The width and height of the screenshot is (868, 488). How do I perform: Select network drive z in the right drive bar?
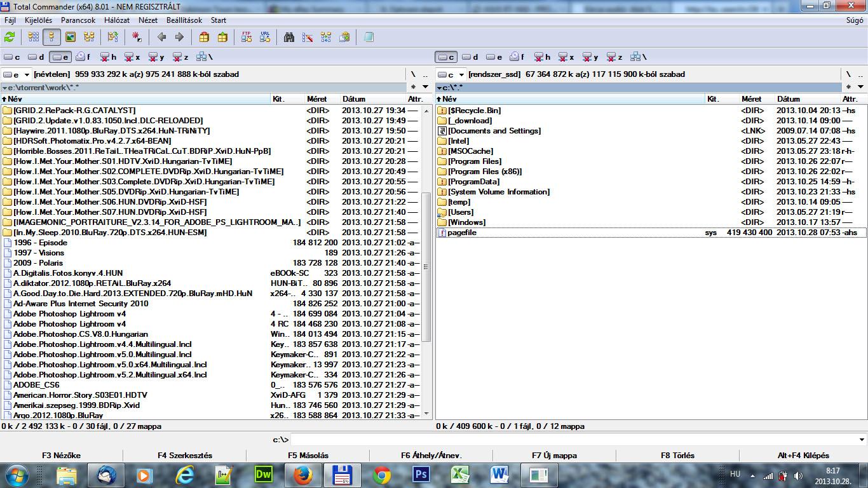coord(614,57)
